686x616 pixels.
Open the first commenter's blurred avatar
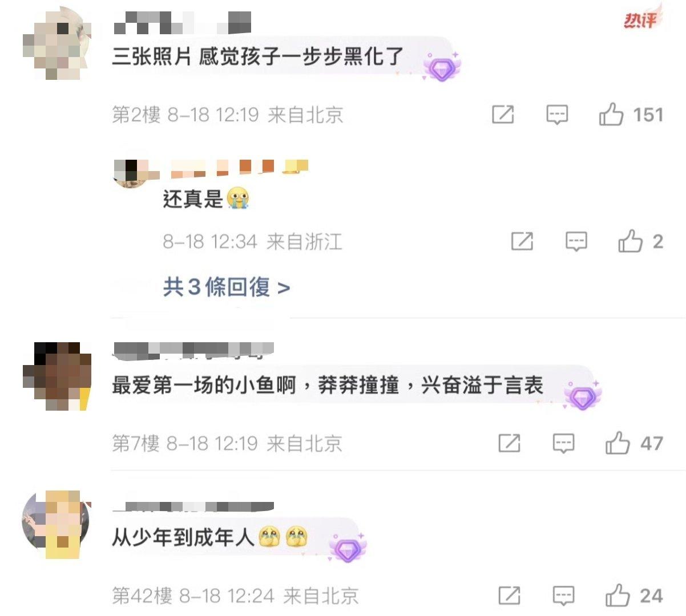57,44
